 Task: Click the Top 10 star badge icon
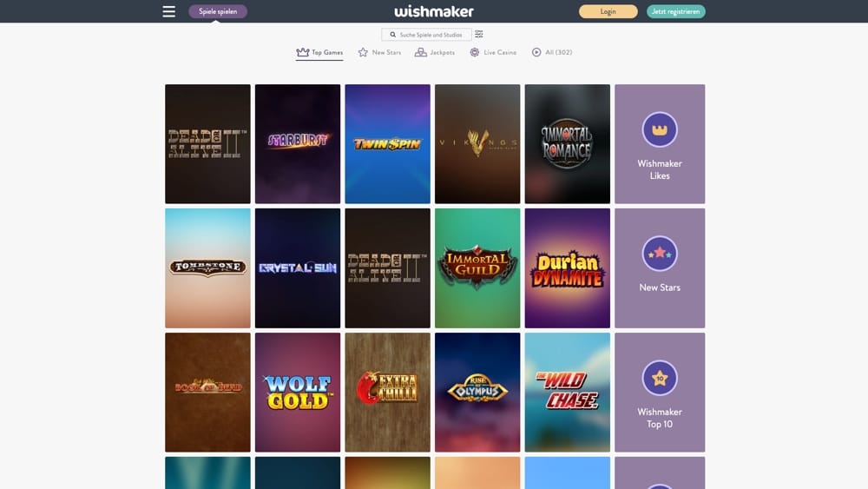click(660, 378)
